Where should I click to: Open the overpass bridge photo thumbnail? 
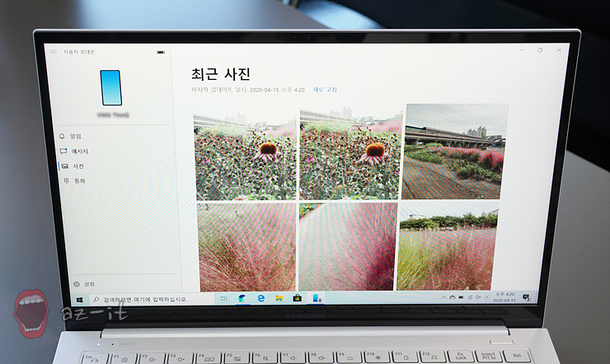click(x=455, y=152)
